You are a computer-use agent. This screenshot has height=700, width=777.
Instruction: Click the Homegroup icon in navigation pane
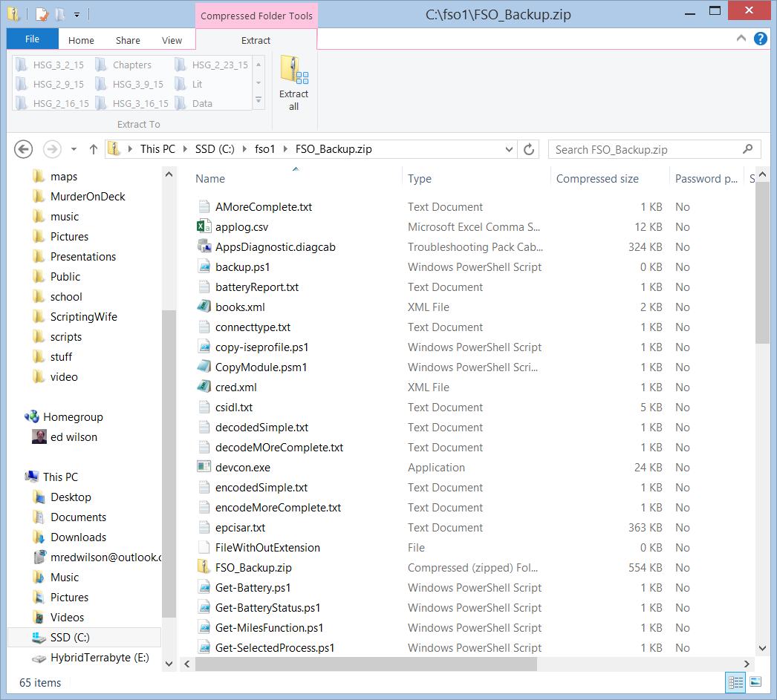32,417
